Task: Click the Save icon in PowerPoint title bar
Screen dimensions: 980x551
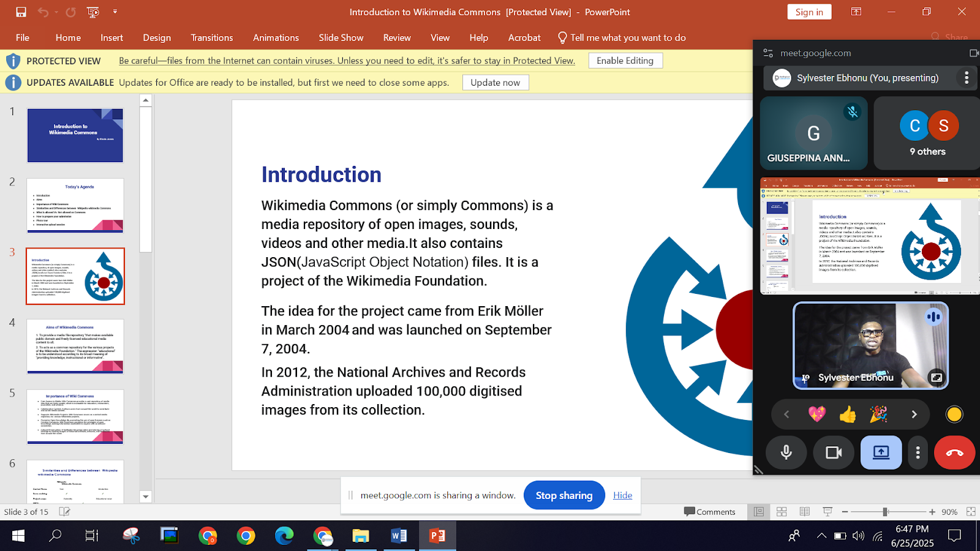Action: click(x=21, y=12)
